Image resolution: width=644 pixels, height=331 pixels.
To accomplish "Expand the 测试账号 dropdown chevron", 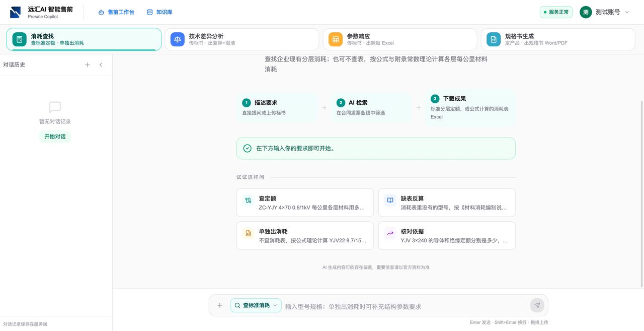I will [x=627, y=12].
